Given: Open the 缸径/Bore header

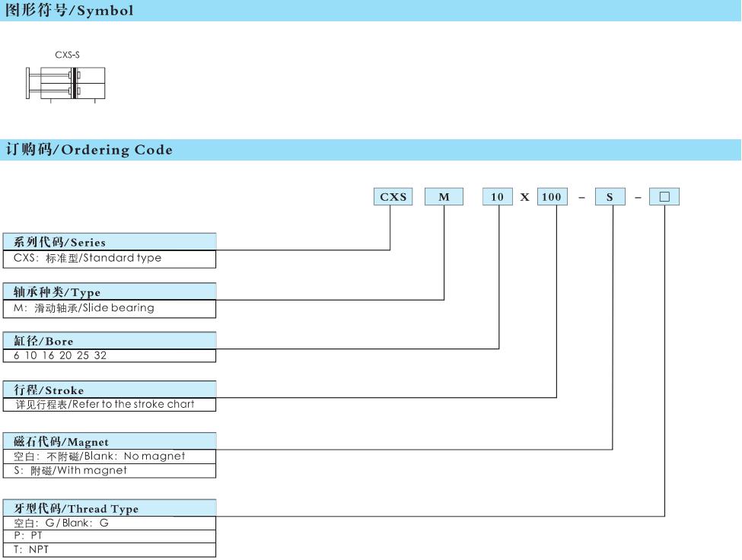Looking at the screenshot, I should pyautogui.click(x=110, y=342).
